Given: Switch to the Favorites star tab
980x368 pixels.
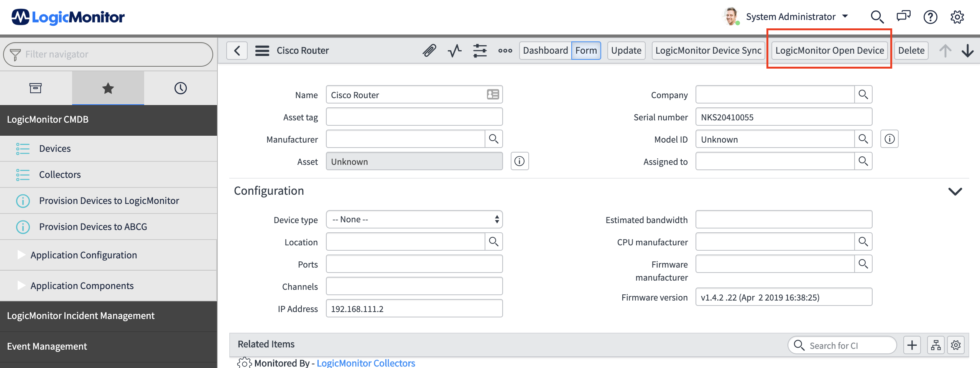Looking at the screenshot, I should tap(108, 88).
